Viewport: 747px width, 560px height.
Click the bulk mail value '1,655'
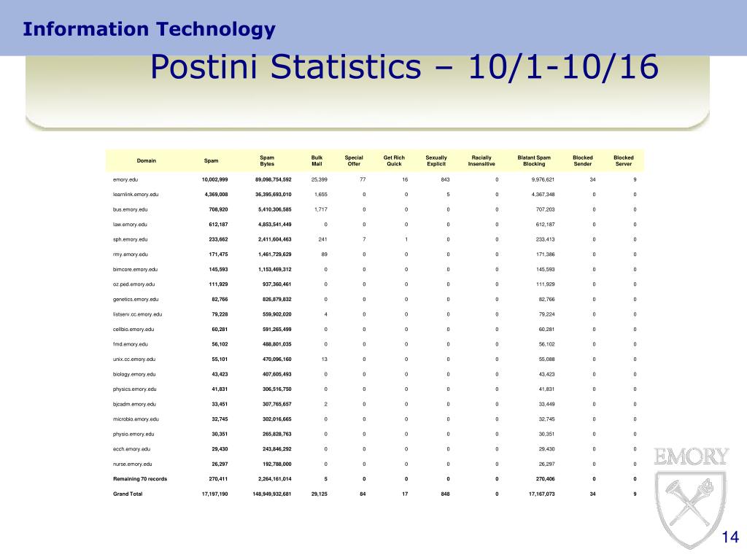(x=321, y=195)
